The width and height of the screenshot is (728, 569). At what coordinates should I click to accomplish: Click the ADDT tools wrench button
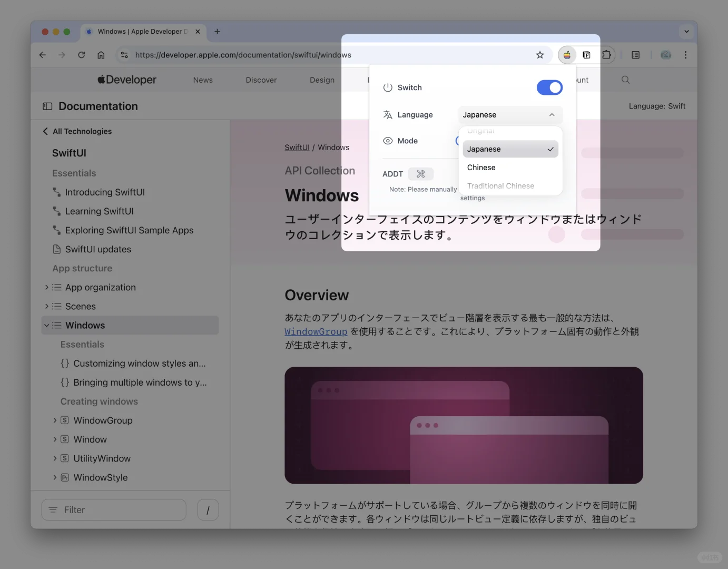tap(420, 174)
